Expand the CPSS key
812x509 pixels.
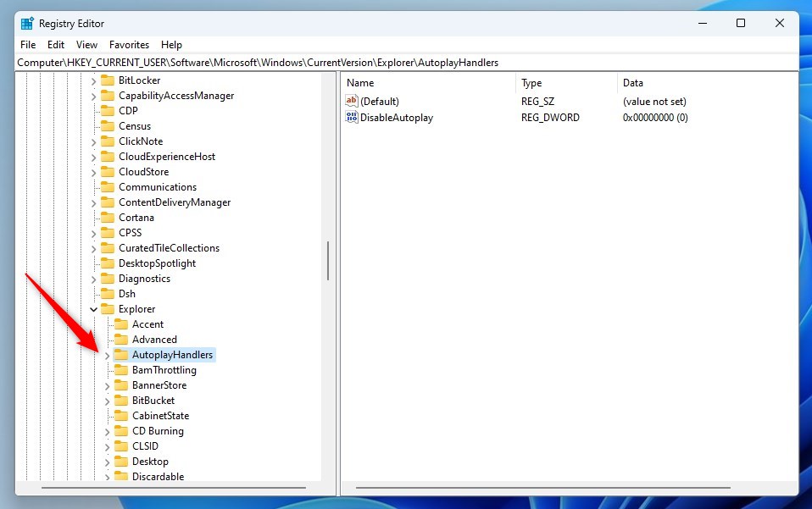[94, 234]
